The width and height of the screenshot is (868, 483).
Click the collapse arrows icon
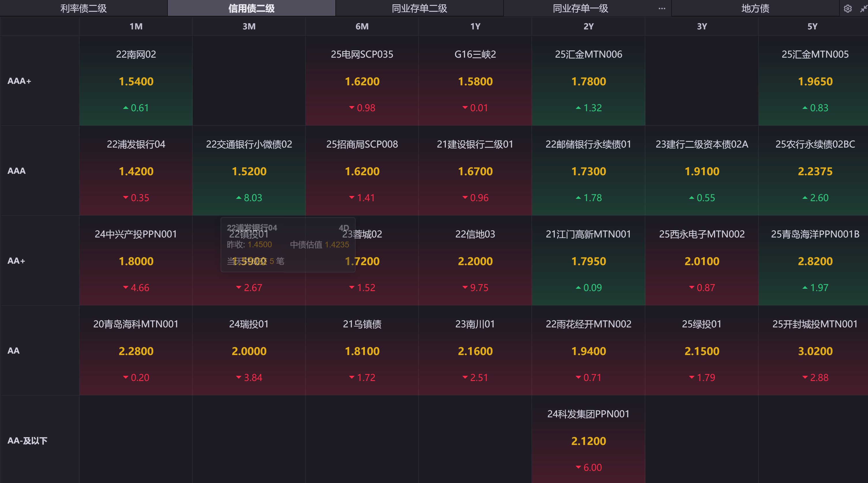coord(863,8)
